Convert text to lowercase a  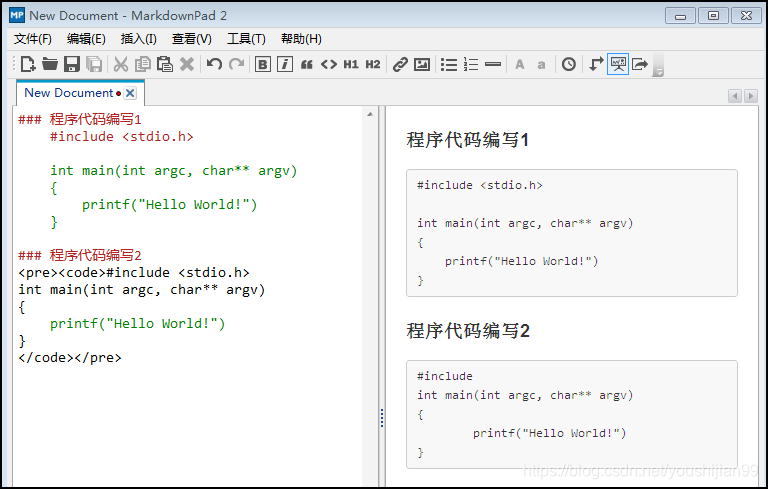coord(541,65)
